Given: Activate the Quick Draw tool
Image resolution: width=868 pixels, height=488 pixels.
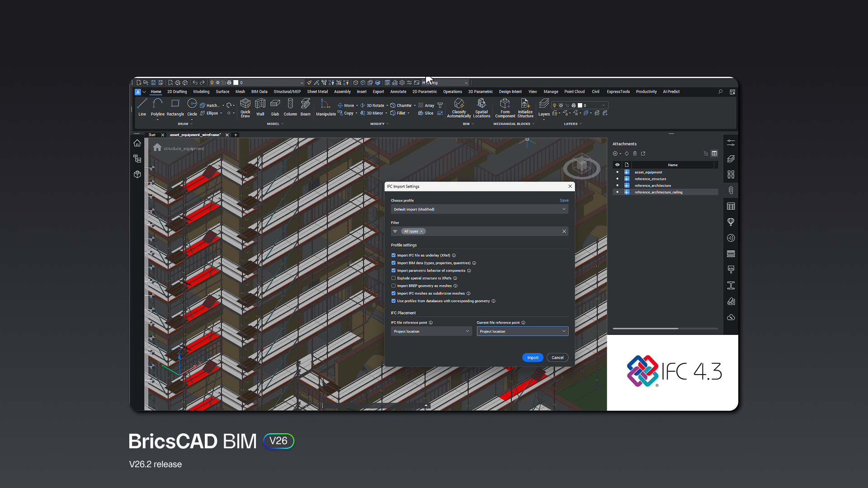Looking at the screenshot, I should pos(245,108).
